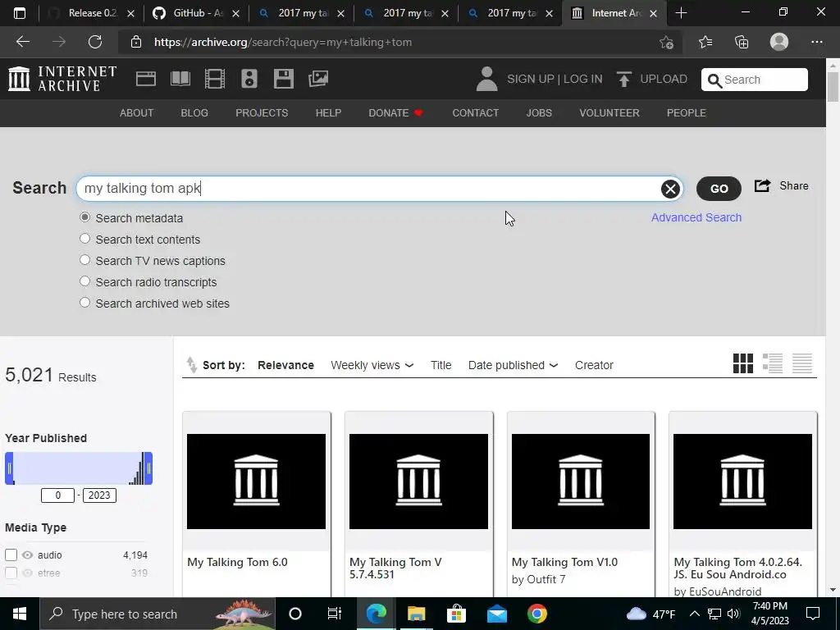Add page to favorites star icon
840x630 pixels.
click(666, 42)
